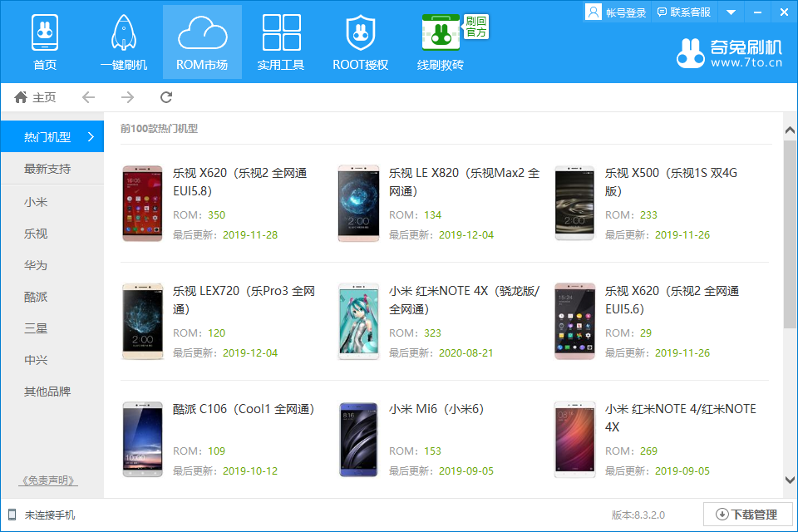798x532 pixels.
Task: Click update date 2020-08-21
Action: [x=466, y=352]
